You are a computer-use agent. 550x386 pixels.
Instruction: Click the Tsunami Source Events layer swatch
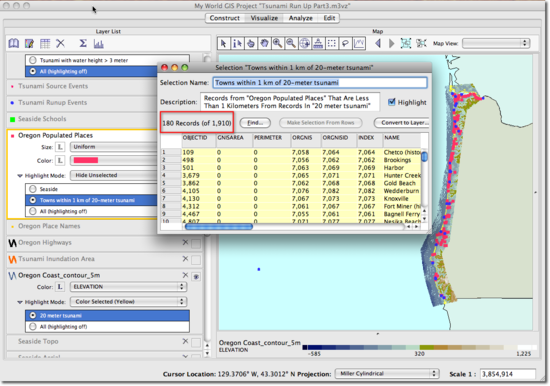point(12,86)
